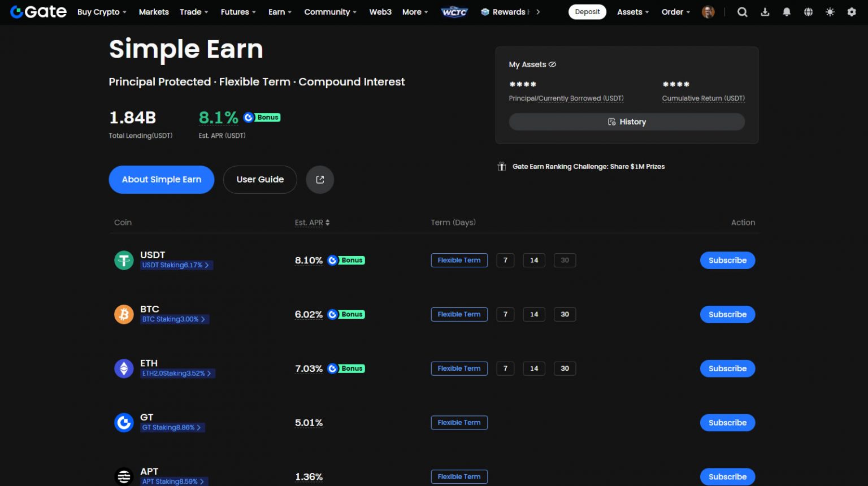Click About Simple Earn button
Screen dimensions: 868x486
[162, 180]
